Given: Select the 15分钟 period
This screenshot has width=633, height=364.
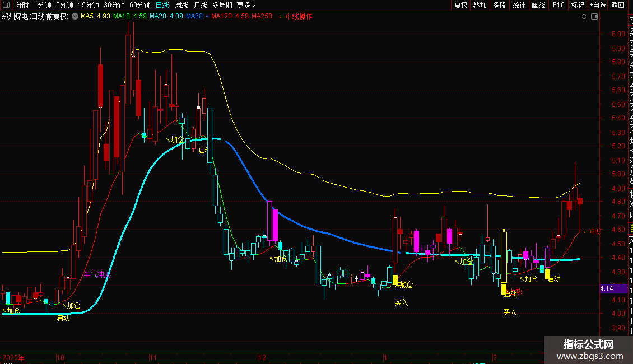Looking at the screenshot, I should tap(89, 5).
